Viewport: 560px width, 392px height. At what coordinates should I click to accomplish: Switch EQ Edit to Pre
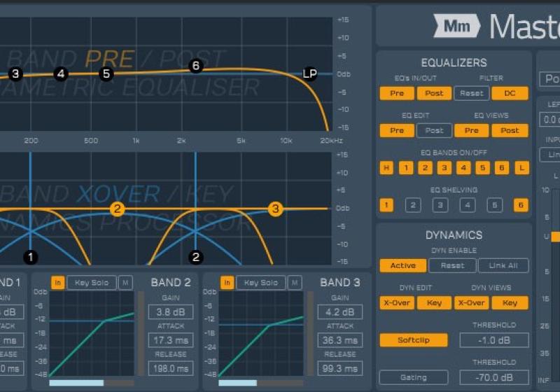click(x=397, y=131)
